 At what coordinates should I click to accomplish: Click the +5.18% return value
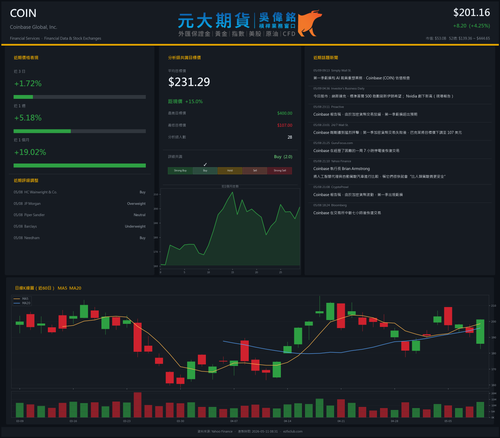28,118
